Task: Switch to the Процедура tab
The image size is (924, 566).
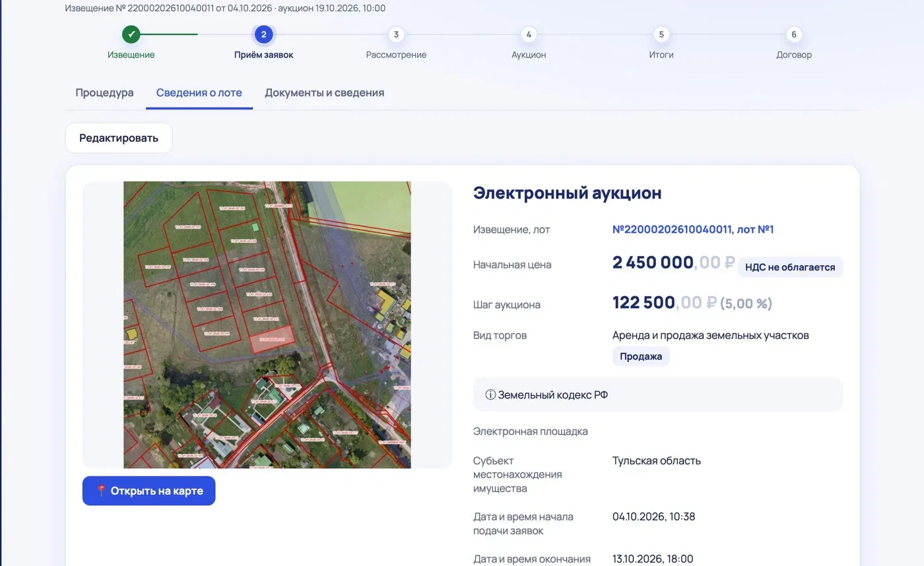Action: pos(104,92)
